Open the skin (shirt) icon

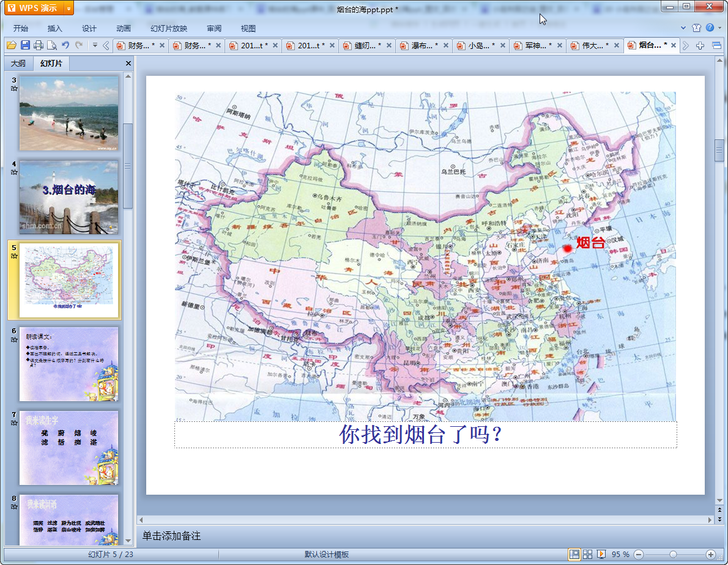click(696, 28)
